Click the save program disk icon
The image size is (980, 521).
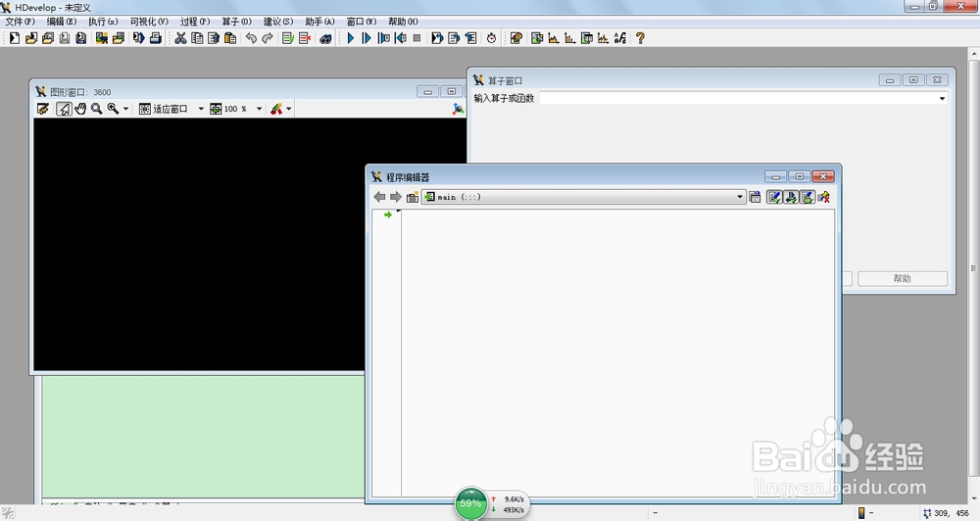click(x=65, y=38)
